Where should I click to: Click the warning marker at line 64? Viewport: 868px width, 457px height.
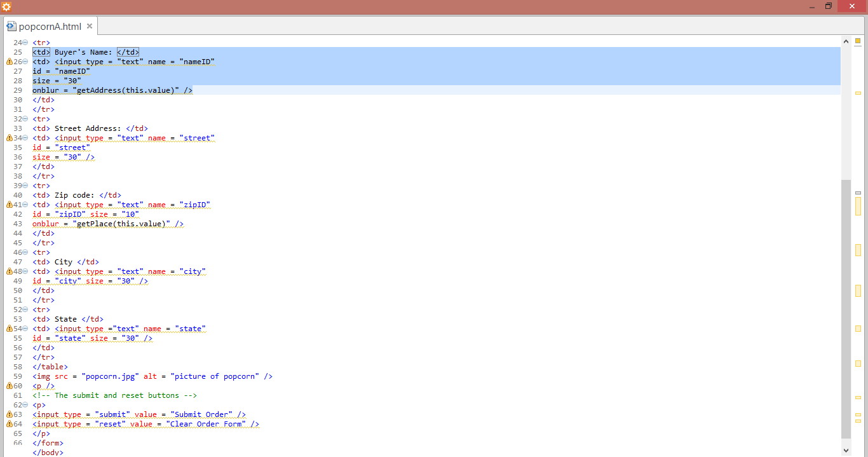(10, 424)
